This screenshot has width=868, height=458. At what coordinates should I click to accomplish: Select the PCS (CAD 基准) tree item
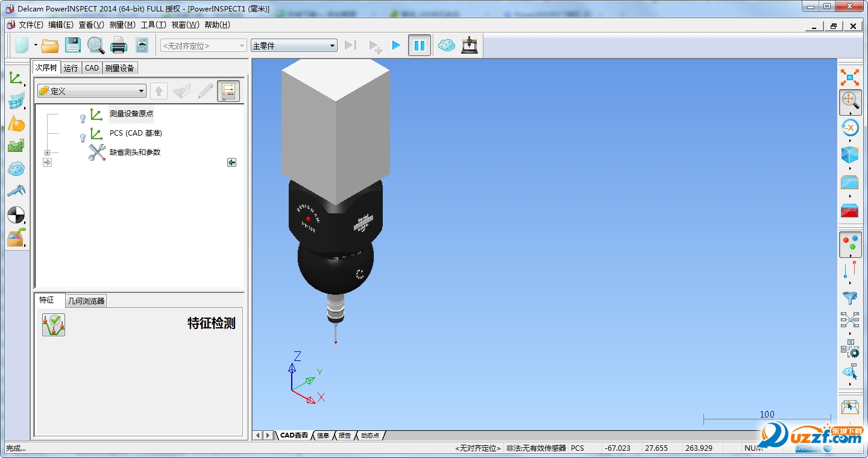pyautogui.click(x=136, y=133)
